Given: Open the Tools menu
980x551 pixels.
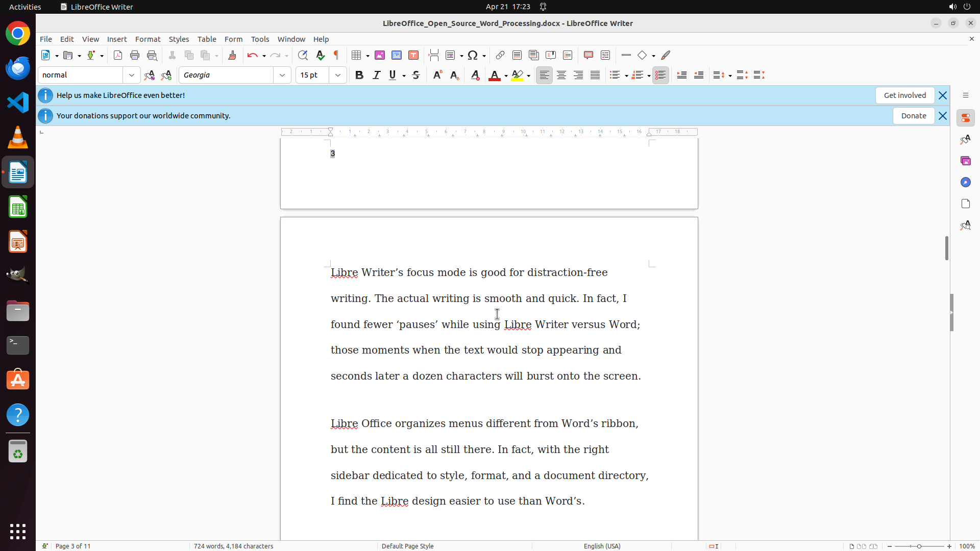Looking at the screenshot, I should click(x=260, y=39).
